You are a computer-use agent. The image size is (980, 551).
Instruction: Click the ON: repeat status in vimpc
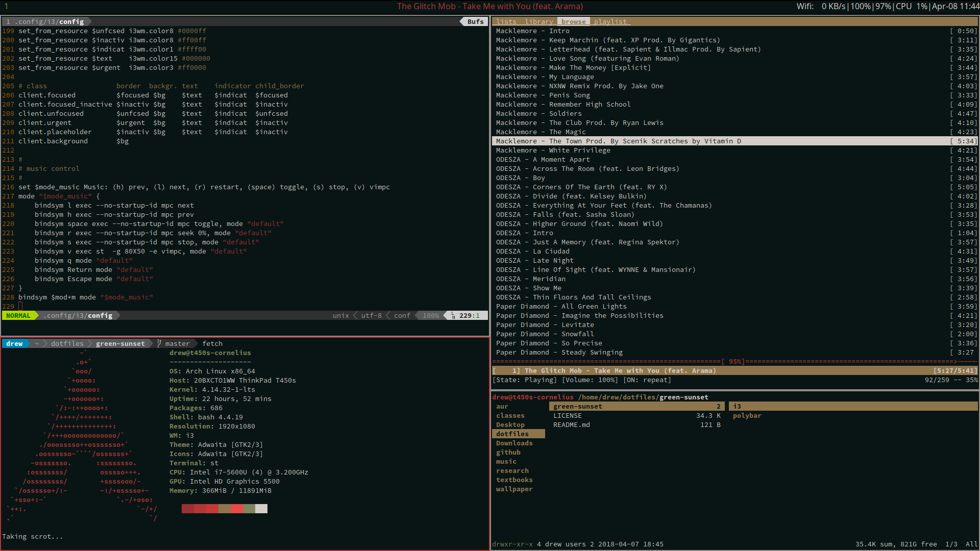(647, 380)
